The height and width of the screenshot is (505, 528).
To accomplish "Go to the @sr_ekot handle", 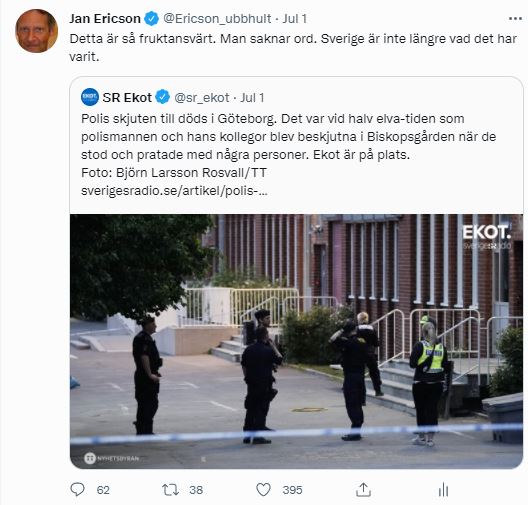I will (202, 98).
